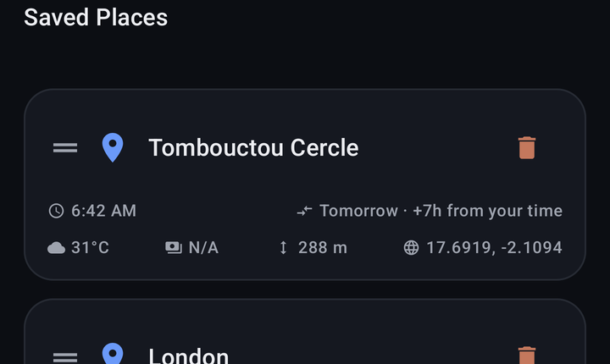The image size is (610, 364).
Task: Click the elevation arrows icon
Action: pos(283,248)
